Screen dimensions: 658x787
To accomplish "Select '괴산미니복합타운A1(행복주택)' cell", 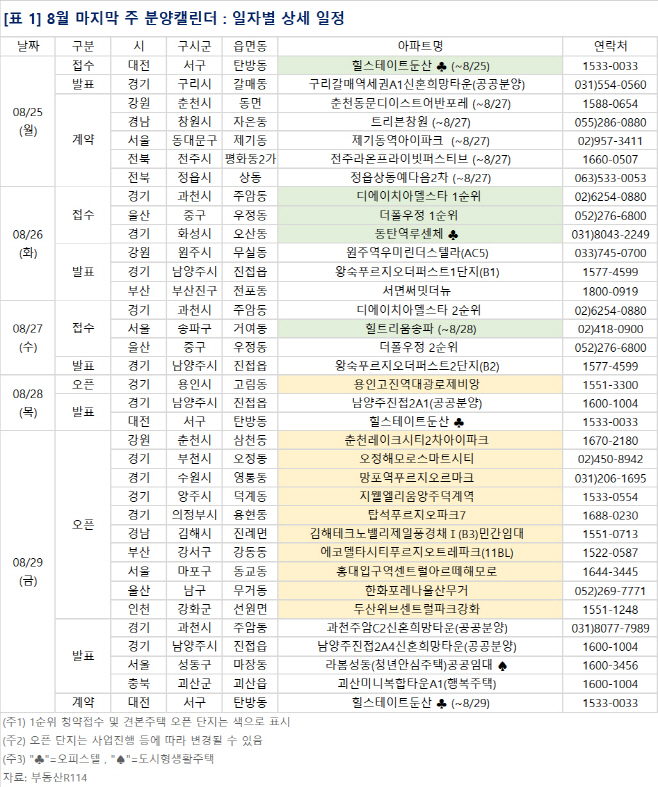I will [420, 684].
